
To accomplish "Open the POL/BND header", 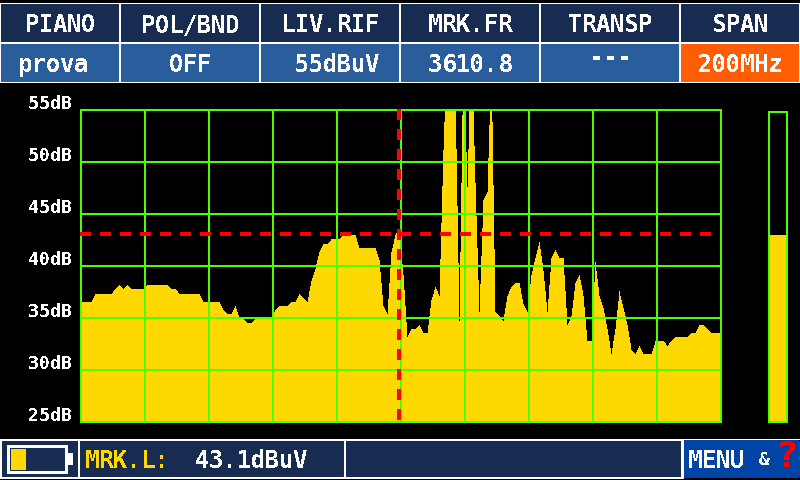I will pyautogui.click(x=190, y=23).
